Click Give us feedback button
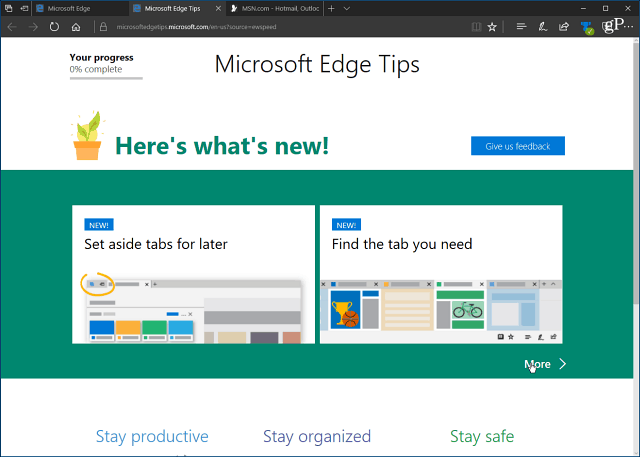 pyautogui.click(x=518, y=146)
